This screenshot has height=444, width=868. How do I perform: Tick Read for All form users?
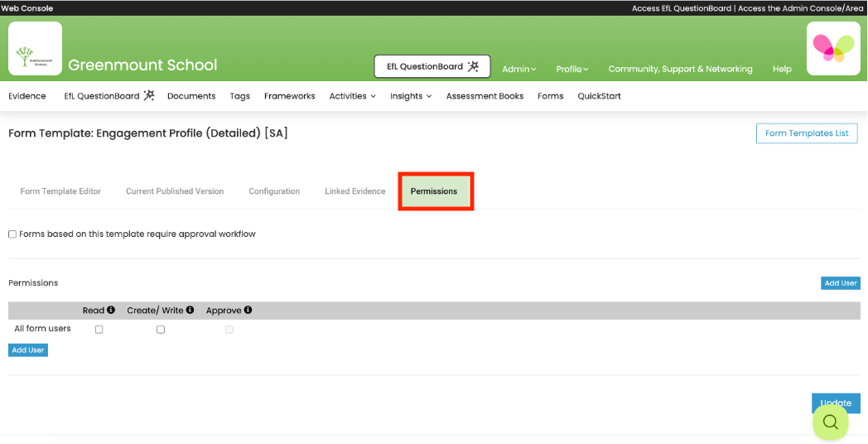tap(99, 330)
